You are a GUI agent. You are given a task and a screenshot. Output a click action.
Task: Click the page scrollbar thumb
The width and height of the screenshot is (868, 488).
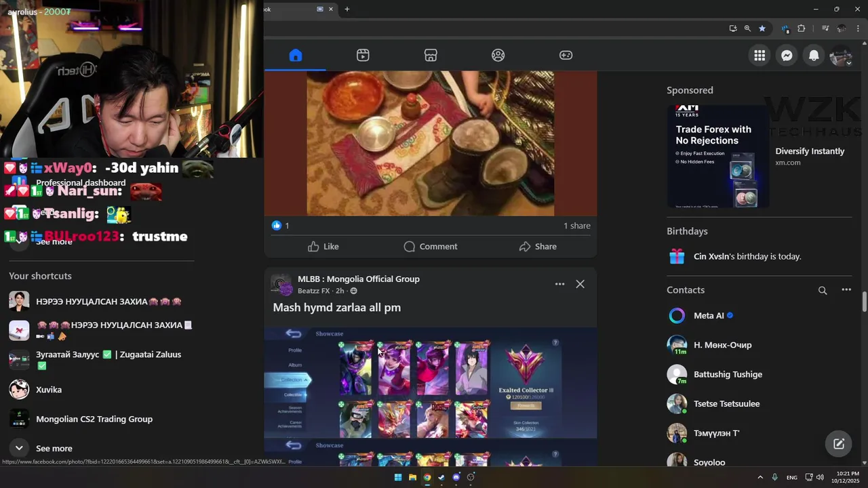point(864,302)
